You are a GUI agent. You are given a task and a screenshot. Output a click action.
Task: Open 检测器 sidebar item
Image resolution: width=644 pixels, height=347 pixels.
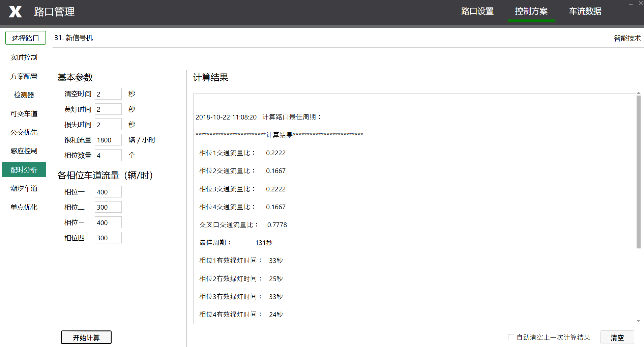point(24,95)
